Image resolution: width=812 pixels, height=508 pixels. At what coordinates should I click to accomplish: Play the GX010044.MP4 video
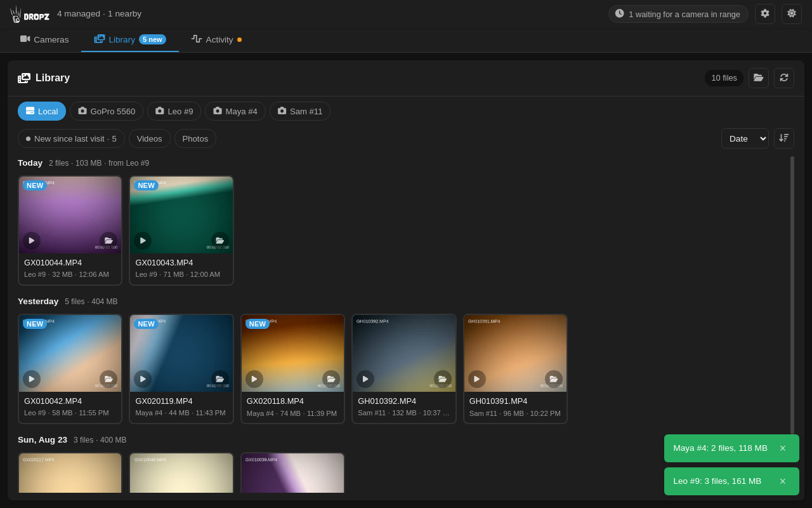click(x=32, y=241)
